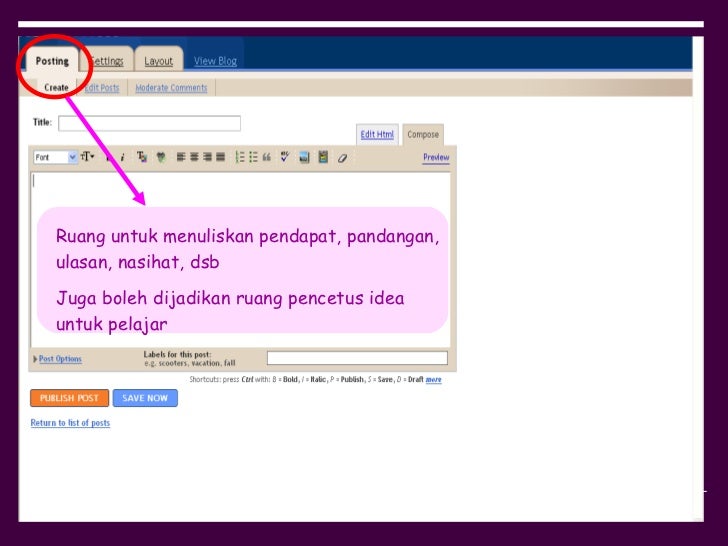Insert a bulleted list
The width and height of the screenshot is (728, 546).
253,157
